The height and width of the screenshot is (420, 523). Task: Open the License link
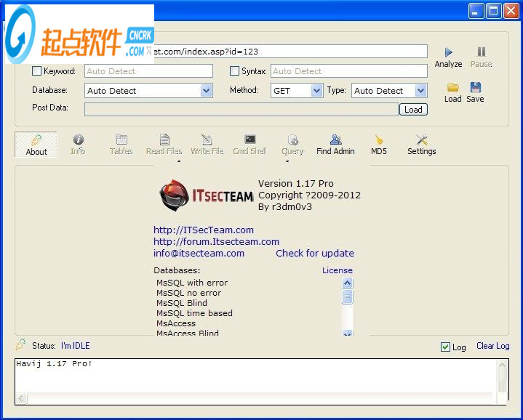[x=338, y=270]
